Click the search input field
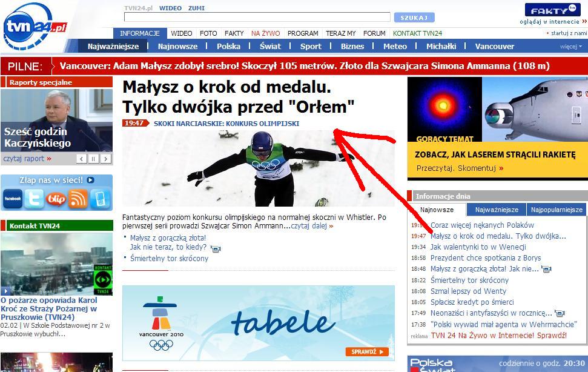Screen dimensions: 588x372 [x=257, y=17]
